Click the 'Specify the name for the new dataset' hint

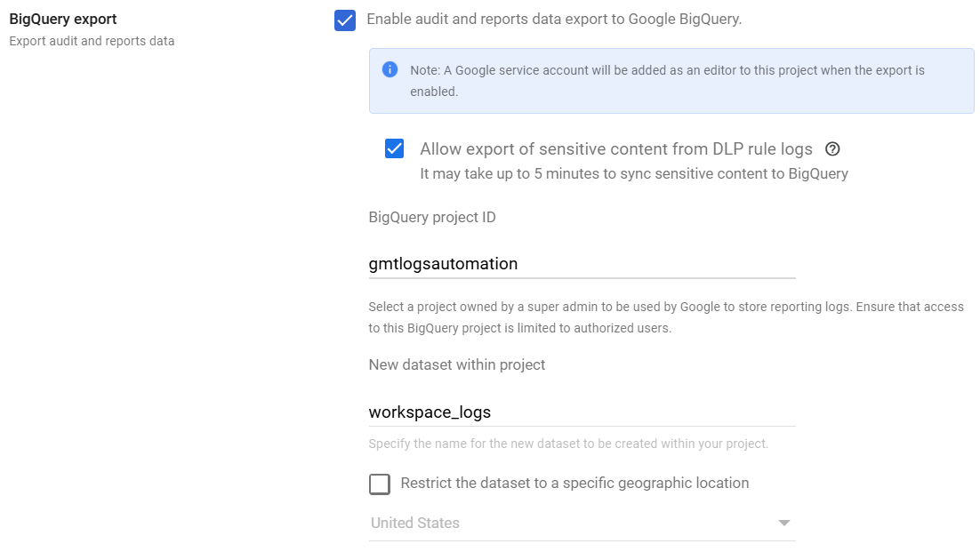pos(568,444)
